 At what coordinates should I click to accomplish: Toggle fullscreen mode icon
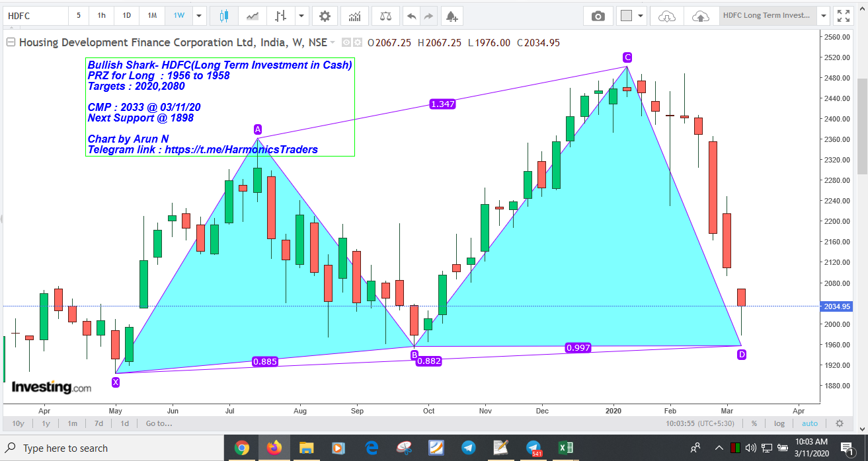pyautogui.click(x=843, y=16)
